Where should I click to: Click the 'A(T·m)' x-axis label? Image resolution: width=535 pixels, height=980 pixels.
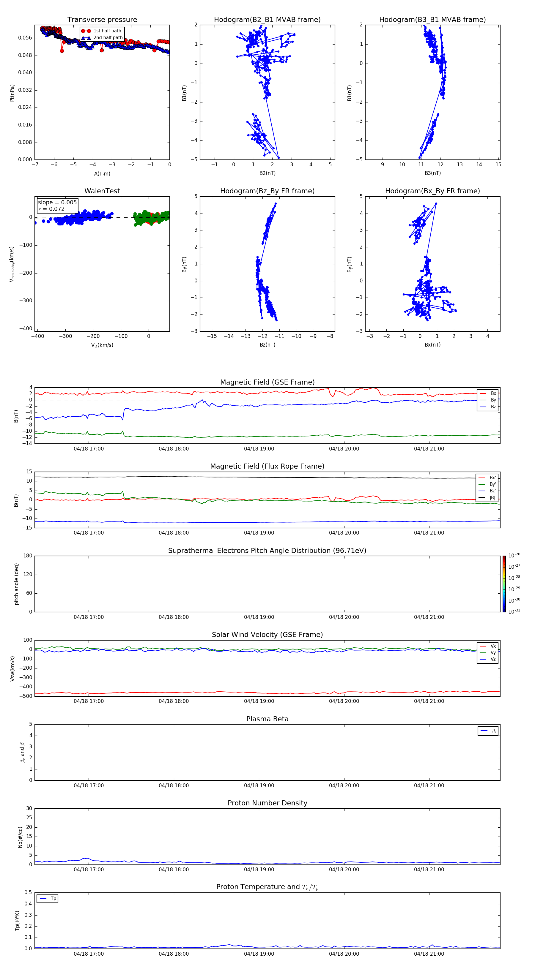(x=102, y=173)
